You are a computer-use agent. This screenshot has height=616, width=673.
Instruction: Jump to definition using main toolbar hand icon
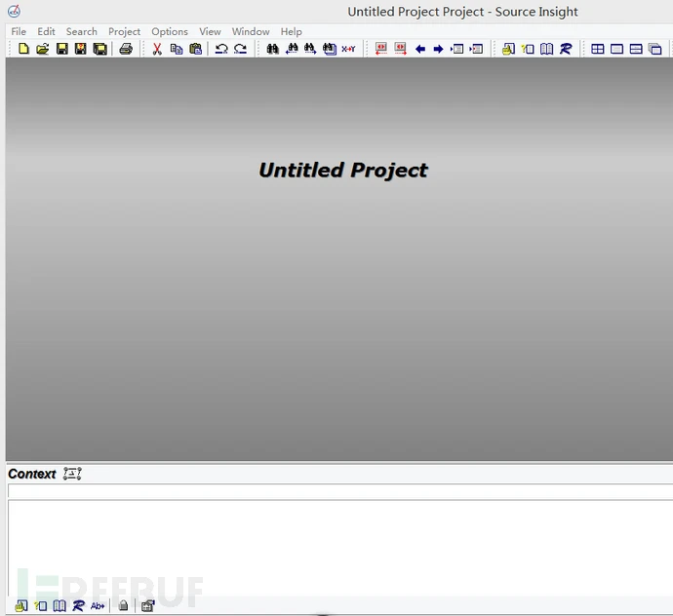pyautogui.click(x=508, y=49)
